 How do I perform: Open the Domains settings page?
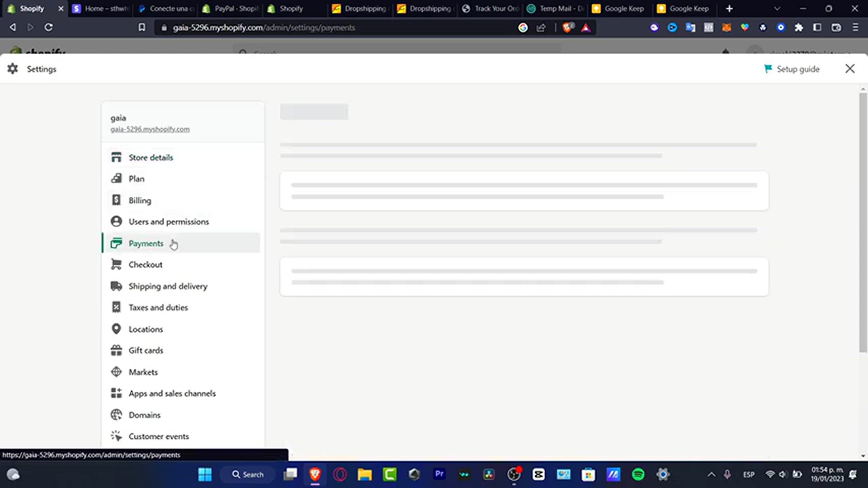point(144,415)
